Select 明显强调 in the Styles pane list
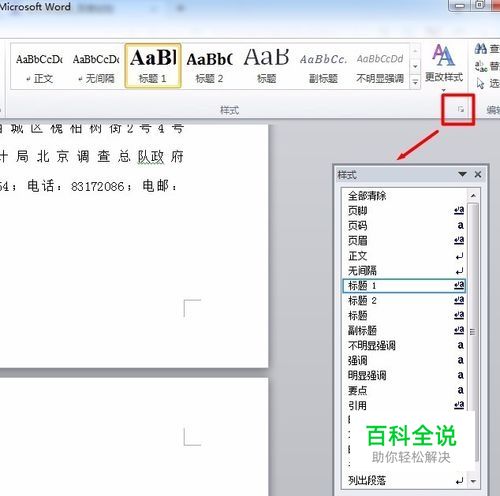This screenshot has height=496, width=500. point(404,375)
